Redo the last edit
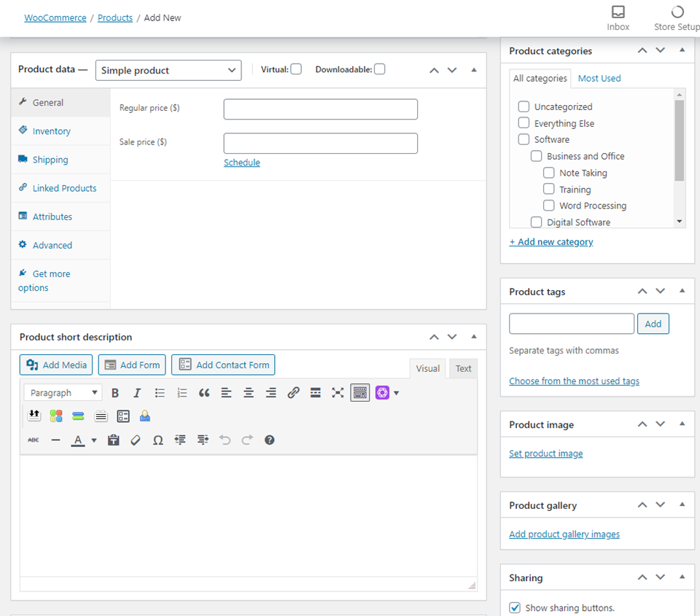This screenshot has width=700, height=616. 247,440
